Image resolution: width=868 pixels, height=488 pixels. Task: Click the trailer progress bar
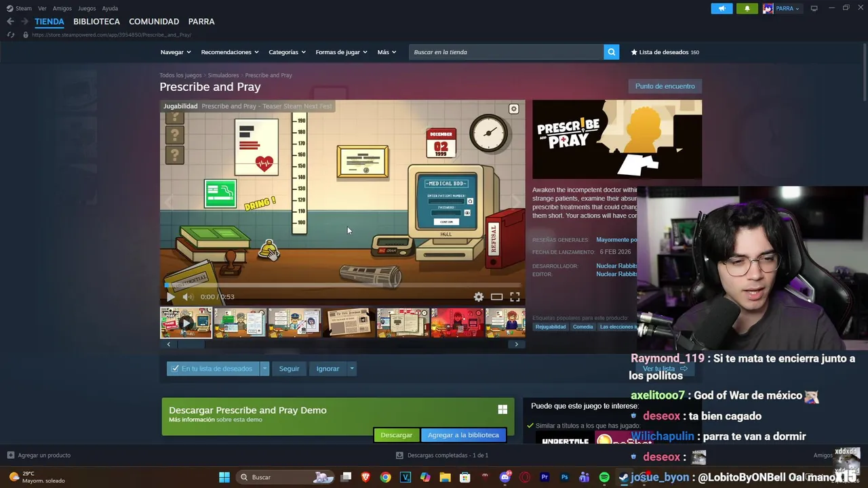click(342, 285)
